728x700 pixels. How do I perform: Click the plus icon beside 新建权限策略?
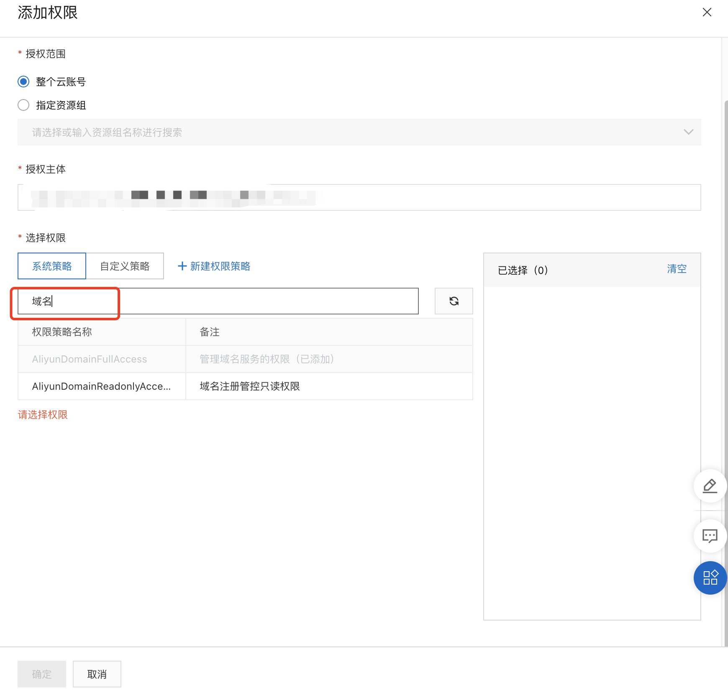point(182,266)
